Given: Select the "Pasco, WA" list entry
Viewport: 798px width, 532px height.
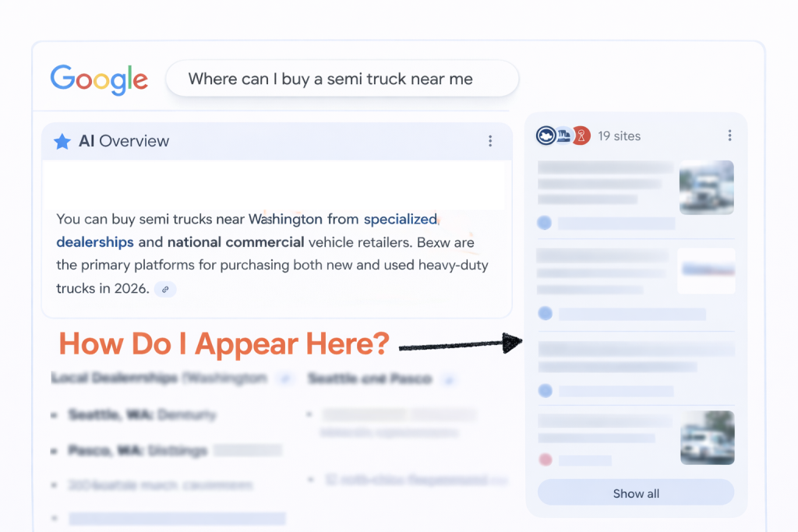Looking at the screenshot, I should [x=137, y=451].
